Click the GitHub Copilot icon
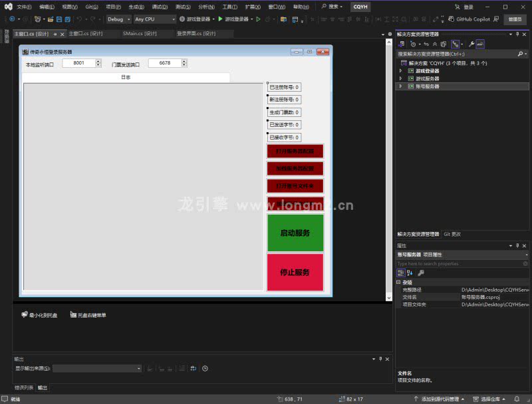 (x=452, y=19)
